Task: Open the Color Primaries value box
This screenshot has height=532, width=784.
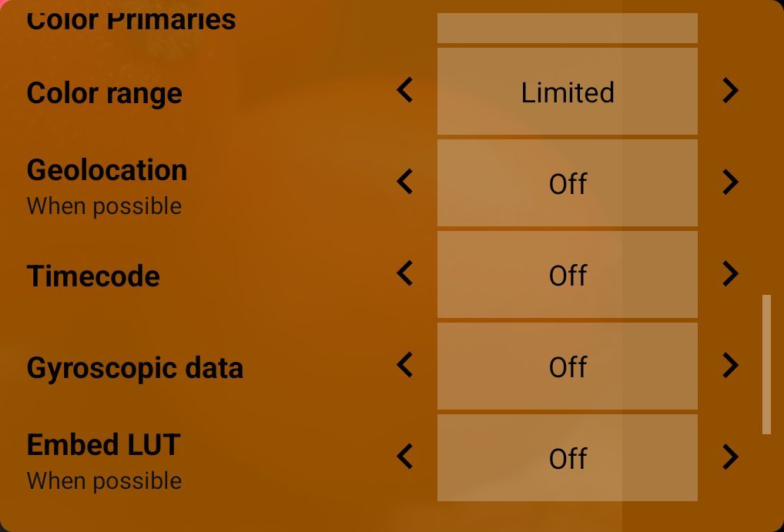Action: (568, 28)
